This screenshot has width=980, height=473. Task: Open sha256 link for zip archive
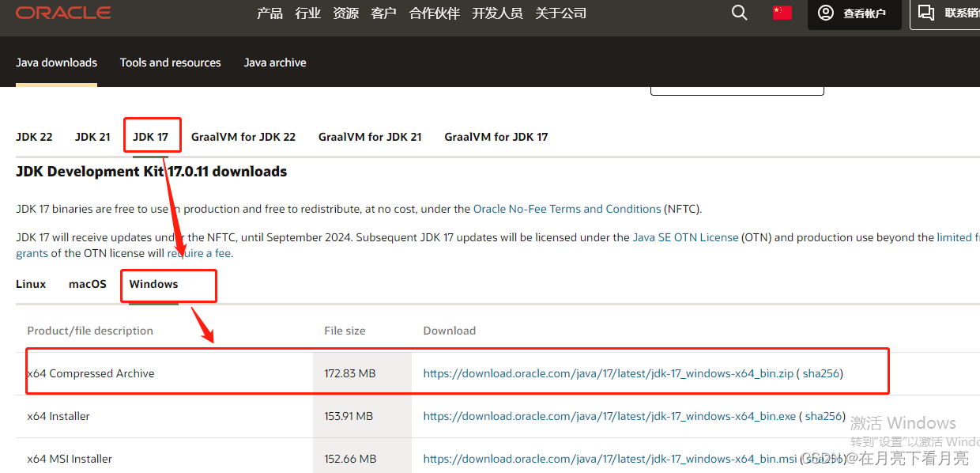(x=821, y=373)
